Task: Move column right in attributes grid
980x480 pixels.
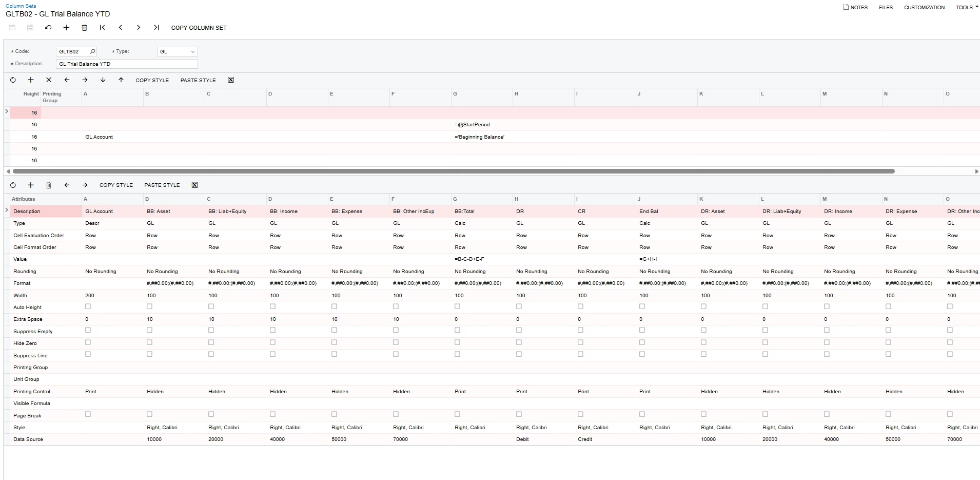Action: pos(85,185)
